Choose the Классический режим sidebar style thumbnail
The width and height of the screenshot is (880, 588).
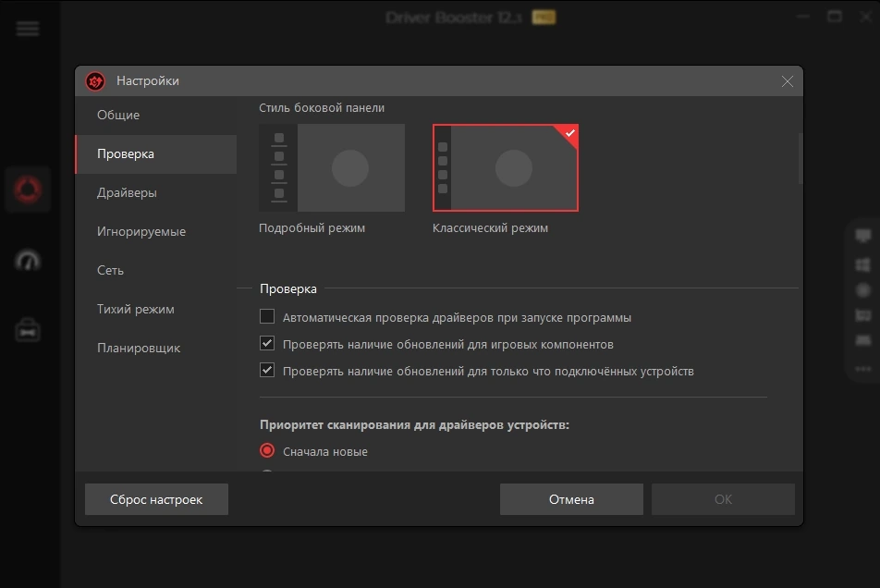[x=505, y=167]
